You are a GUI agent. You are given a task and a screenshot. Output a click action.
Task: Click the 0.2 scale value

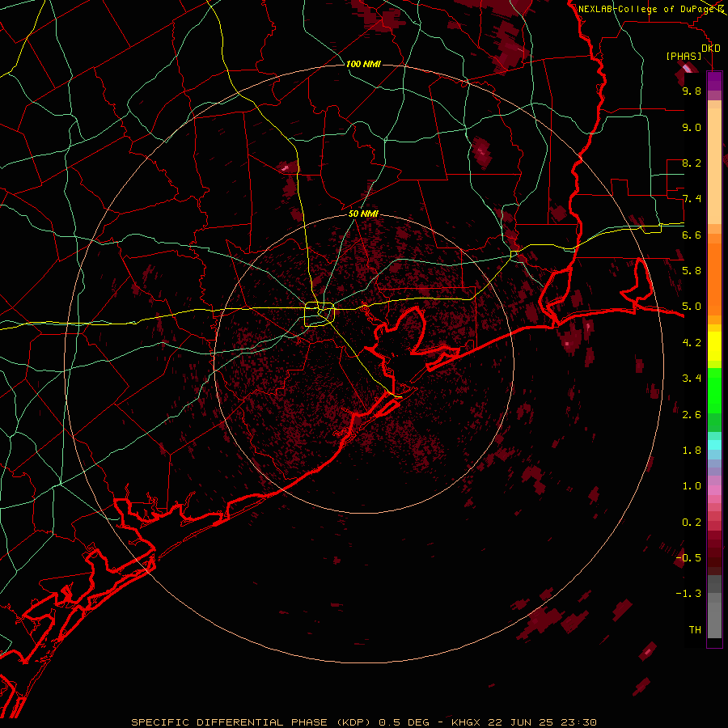(692, 523)
